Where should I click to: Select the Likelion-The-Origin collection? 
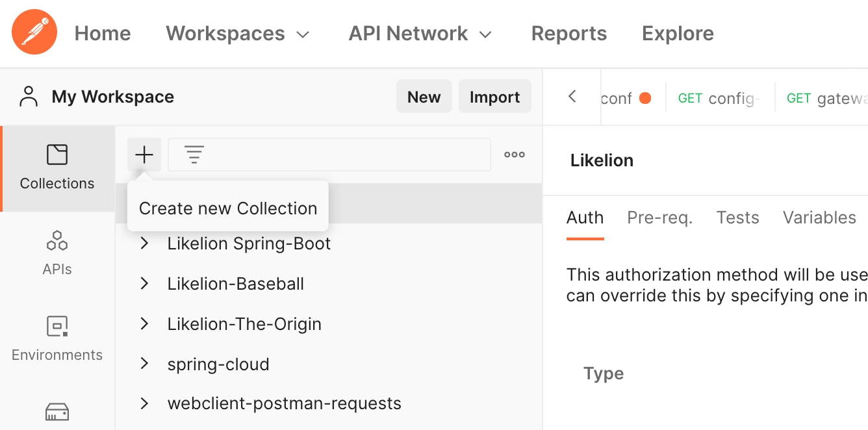tap(244, 324)
